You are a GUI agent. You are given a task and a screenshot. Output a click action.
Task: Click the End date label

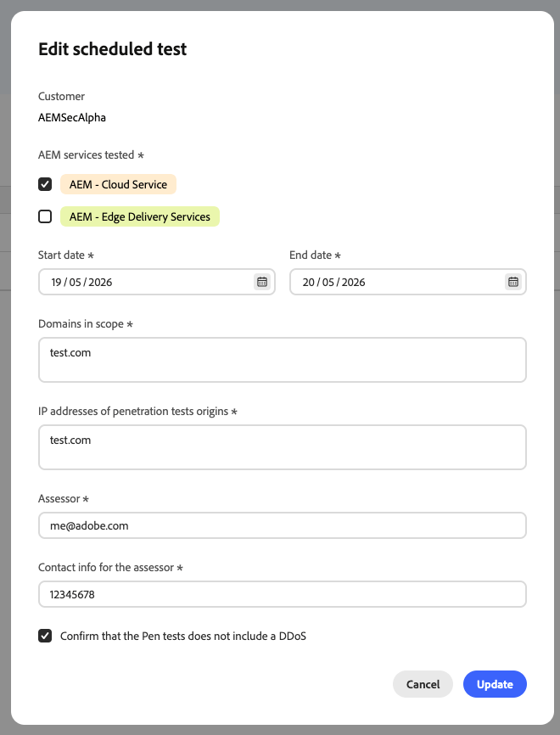click(x=315, y=255)
